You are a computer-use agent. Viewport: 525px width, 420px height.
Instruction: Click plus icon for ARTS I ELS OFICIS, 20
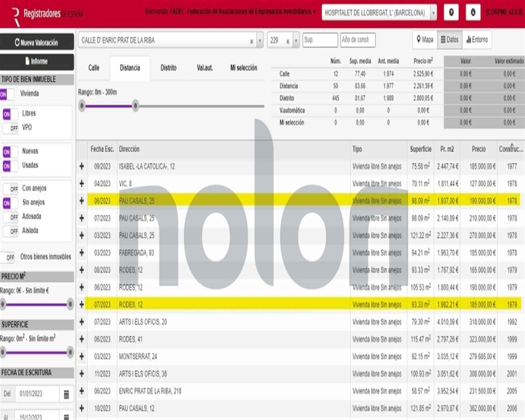82,322
